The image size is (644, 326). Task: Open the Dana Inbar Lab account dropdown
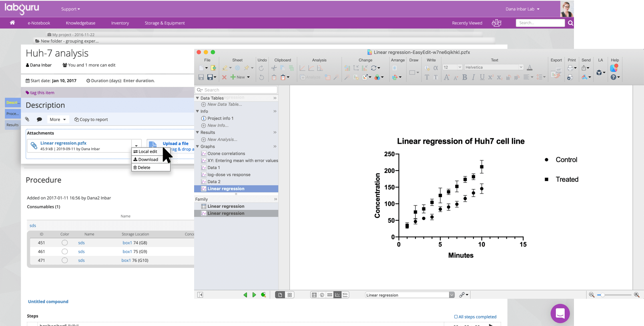(x=522, y=9)
